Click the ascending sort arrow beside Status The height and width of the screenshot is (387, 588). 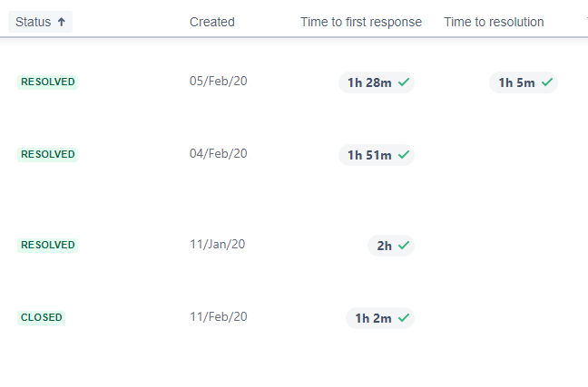(x=62, y=22)
